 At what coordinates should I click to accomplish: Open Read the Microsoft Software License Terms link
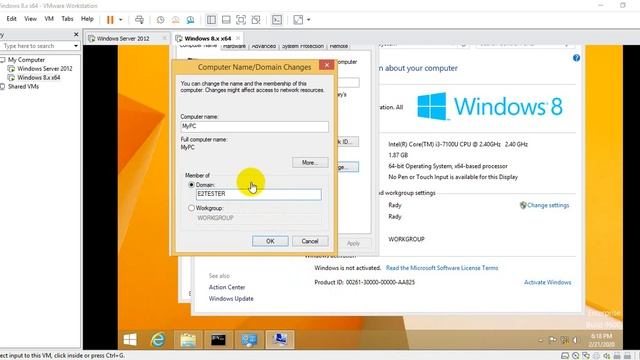[442, 268]
